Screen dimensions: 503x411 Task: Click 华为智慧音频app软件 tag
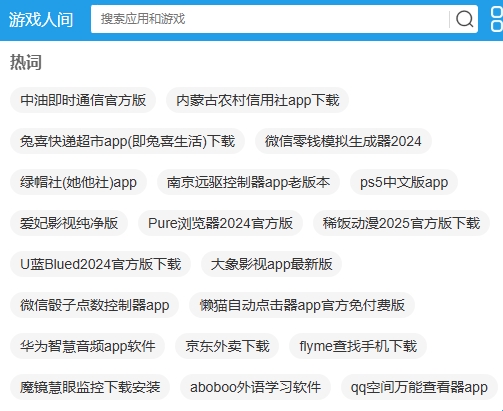click(x=87, y=346)
